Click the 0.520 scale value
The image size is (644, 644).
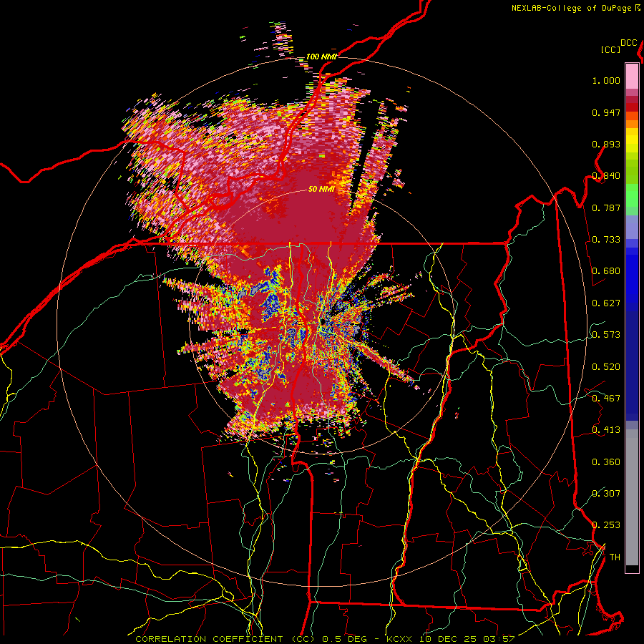click(606, 367)
